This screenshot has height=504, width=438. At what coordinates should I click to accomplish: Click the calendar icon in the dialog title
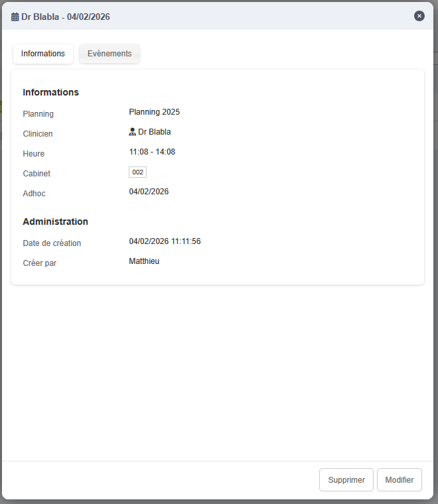pos(15,17)
